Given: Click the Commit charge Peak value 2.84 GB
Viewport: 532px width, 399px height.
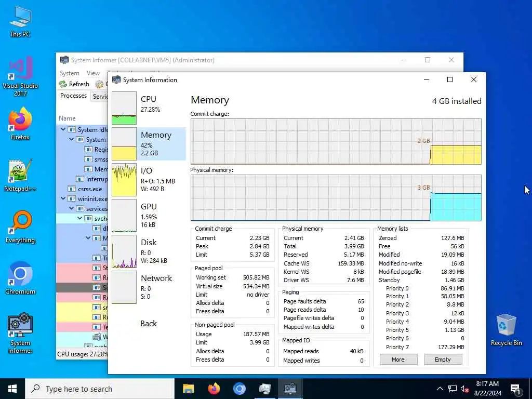Looking at the screenshot, I should click(260, 246).
